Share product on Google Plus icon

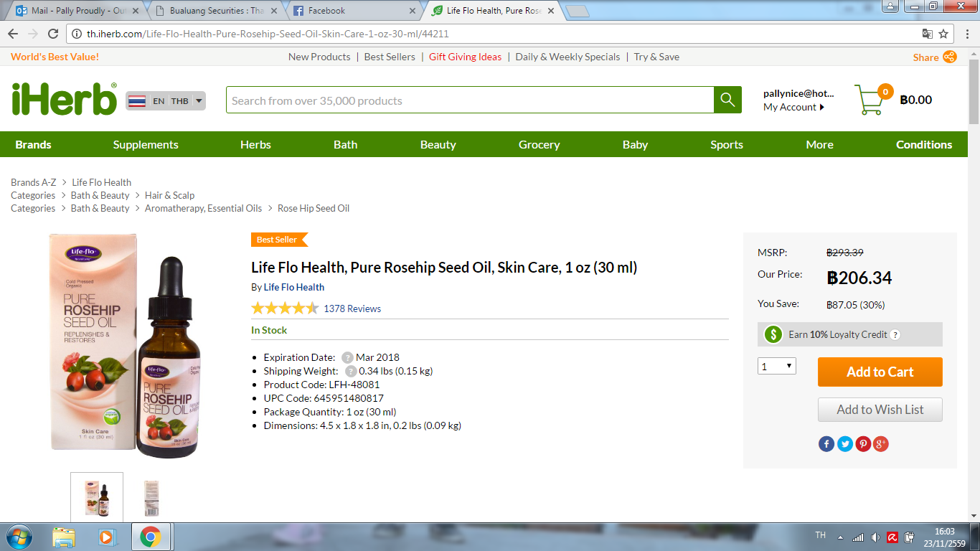881,444
